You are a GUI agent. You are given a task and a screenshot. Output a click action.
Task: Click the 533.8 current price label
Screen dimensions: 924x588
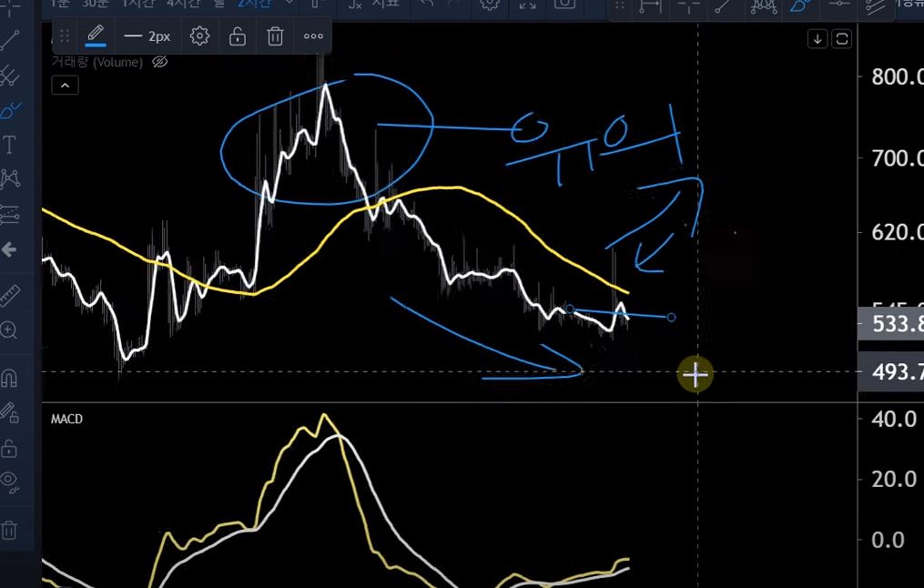[891, 324]
